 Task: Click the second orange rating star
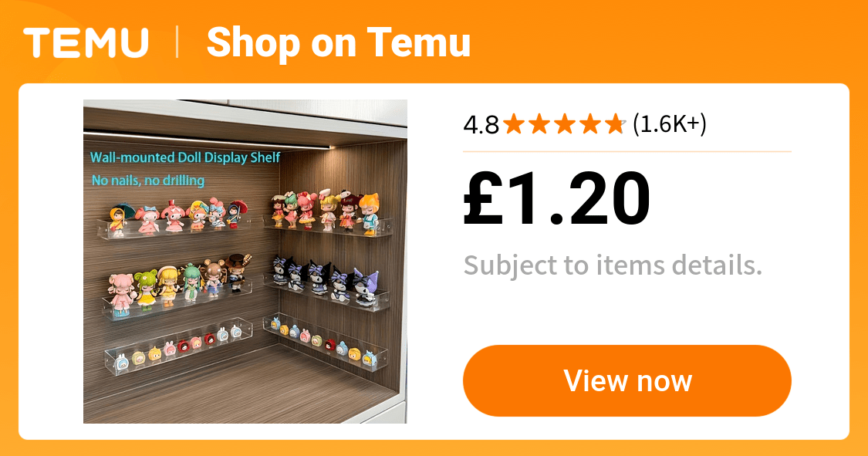[x=539, y=124]
